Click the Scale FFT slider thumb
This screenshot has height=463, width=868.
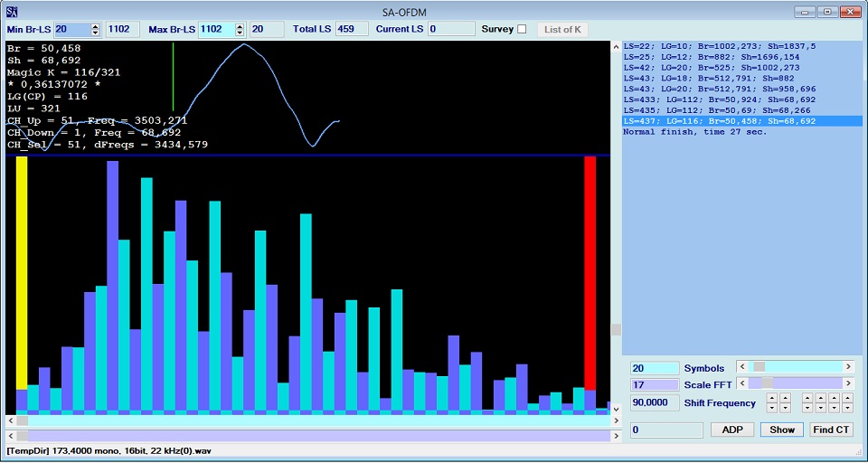753,384
